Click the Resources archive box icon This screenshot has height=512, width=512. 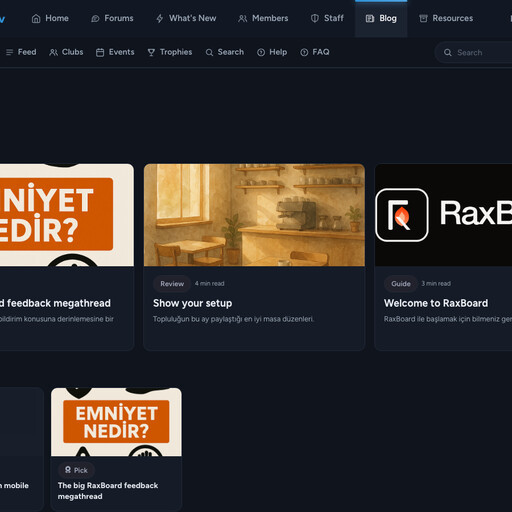click(x=423, y=18)
